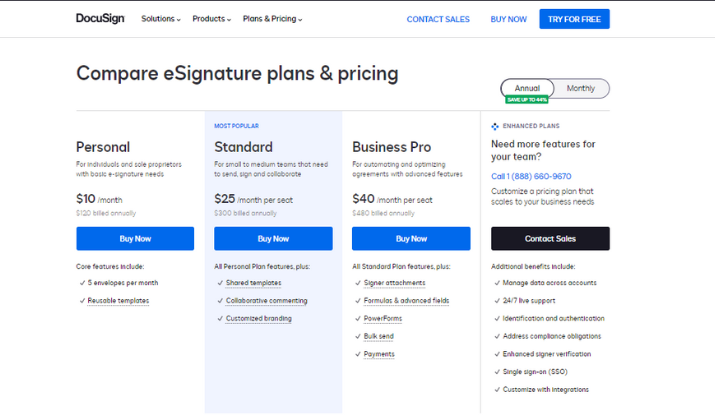Click the Enhanced Plans icon
The width and height of the screenshot is (715, 420).
495,126
